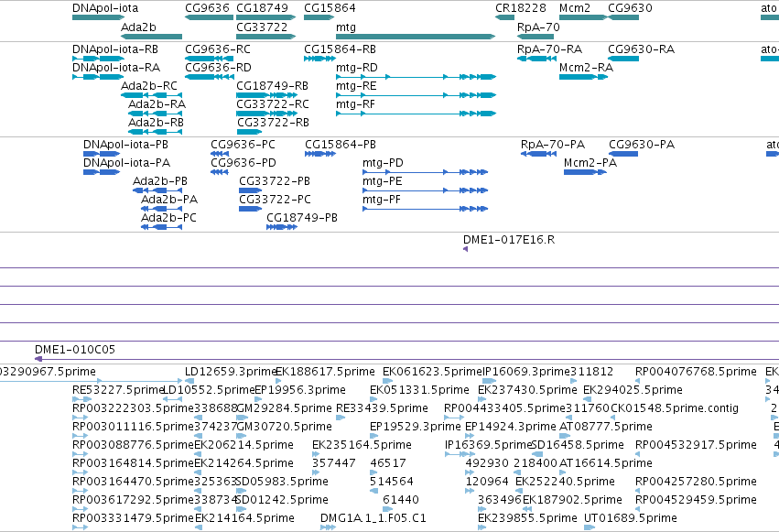This screenshot has width=779, height=532.
Task: Click EST DMG1A.1_1.F05.C1
Action: pyautogui.click(x=328, y=527)
